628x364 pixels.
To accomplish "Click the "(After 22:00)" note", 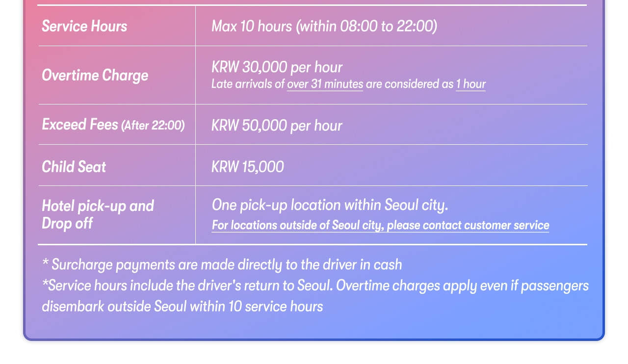I will (153, 126).
